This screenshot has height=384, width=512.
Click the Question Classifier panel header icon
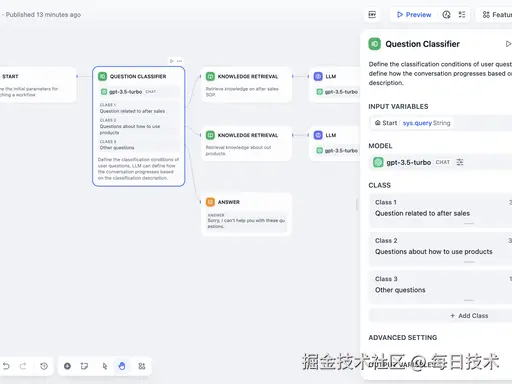click(375, 44)
